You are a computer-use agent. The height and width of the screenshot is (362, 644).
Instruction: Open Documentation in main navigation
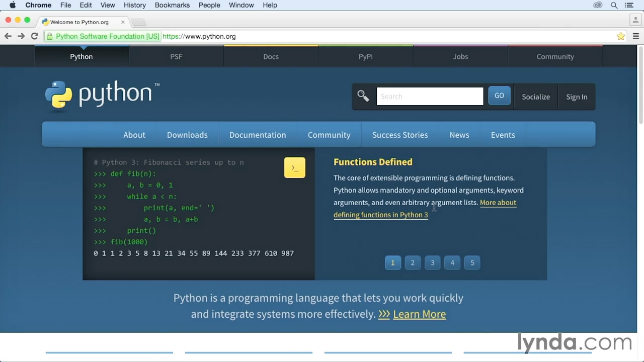click(x=258, y=135)
